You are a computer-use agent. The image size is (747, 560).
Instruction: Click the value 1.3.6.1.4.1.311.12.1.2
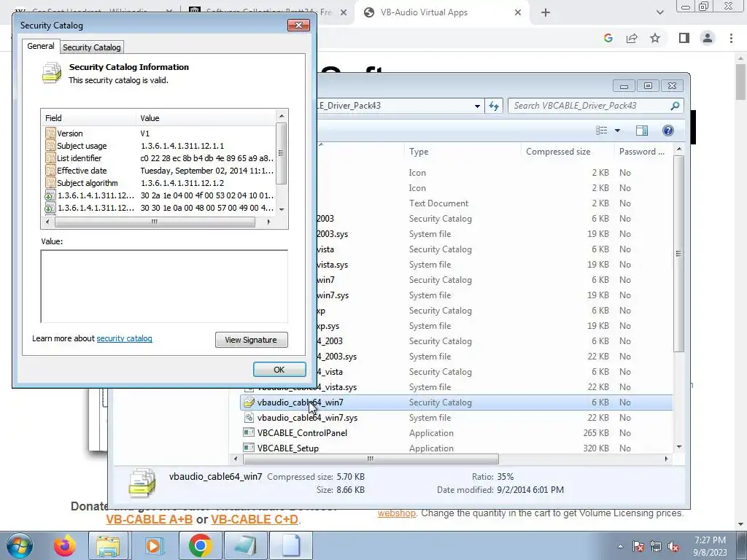click(x=182, y=183)
